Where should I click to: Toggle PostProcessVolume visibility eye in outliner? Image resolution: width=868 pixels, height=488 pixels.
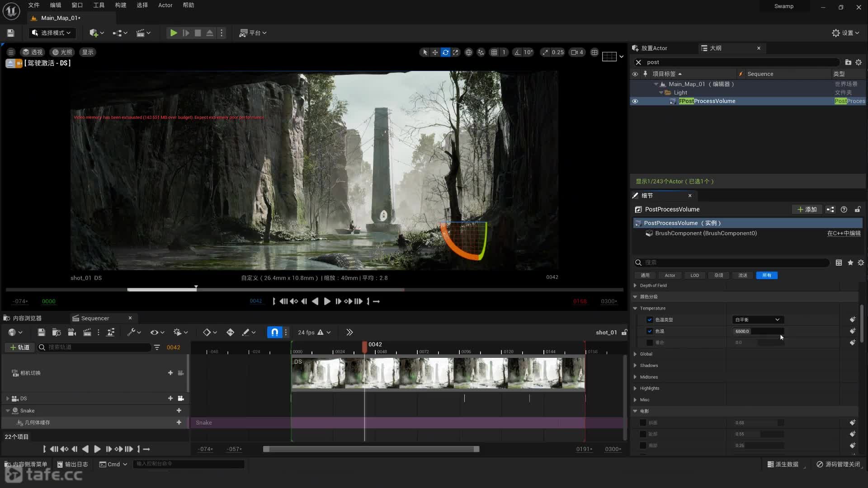click(635, 101)
